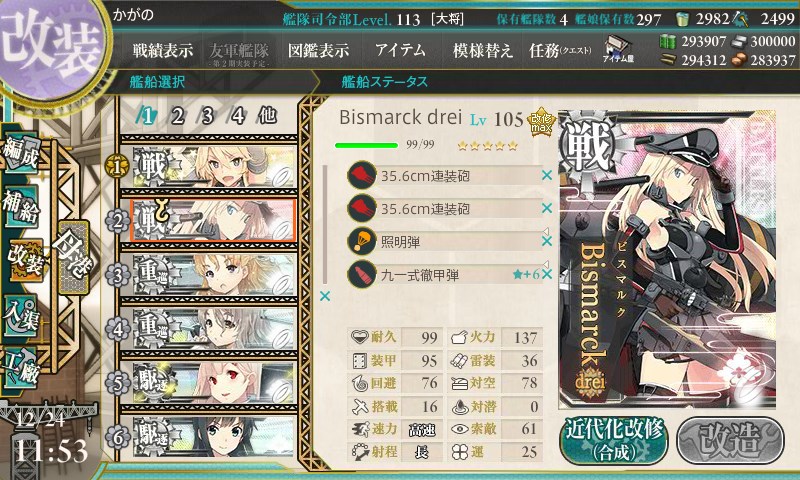Click the アイテム屋 item shop icon

click(x=618, y=49)
